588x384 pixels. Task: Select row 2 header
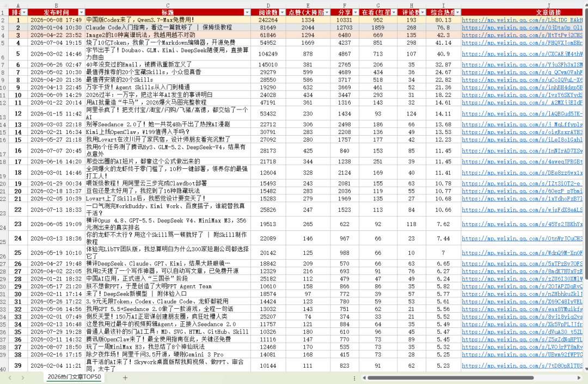4,20
